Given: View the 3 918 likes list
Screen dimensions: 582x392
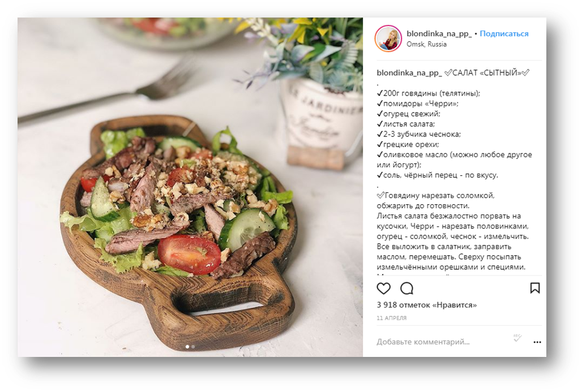Looking at the screenshot, I should pyautogui.click(x=426, y=305).
